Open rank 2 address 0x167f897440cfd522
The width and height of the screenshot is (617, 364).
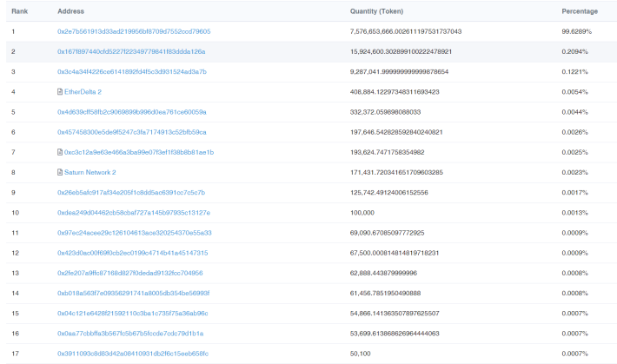[x=131, y=51]
